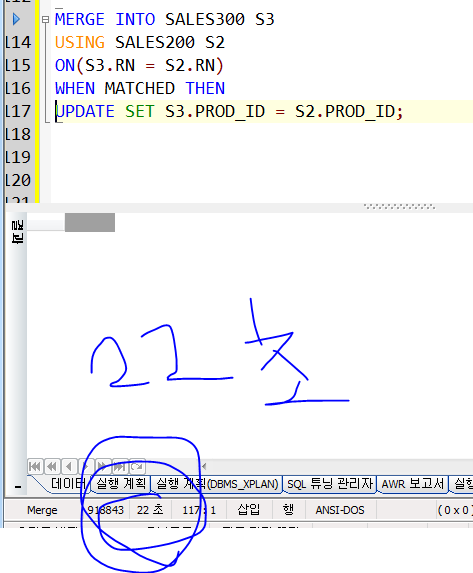Image resolution: width=473 pixels, height=573 pixels.
Task: Collapse results panel with the minus button
Action: click(x=18, y=486)
